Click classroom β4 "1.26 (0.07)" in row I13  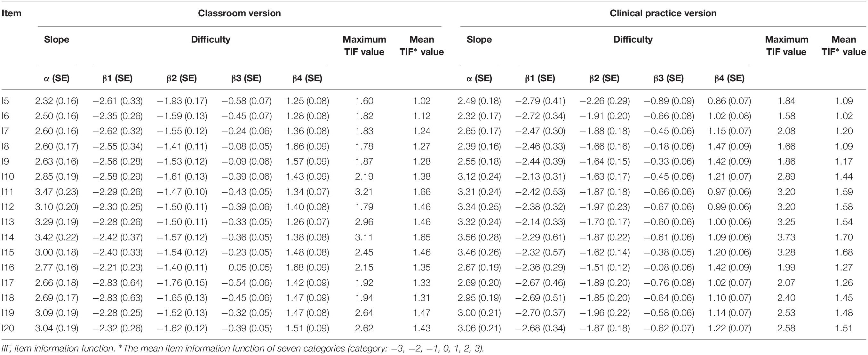[308, 222]
